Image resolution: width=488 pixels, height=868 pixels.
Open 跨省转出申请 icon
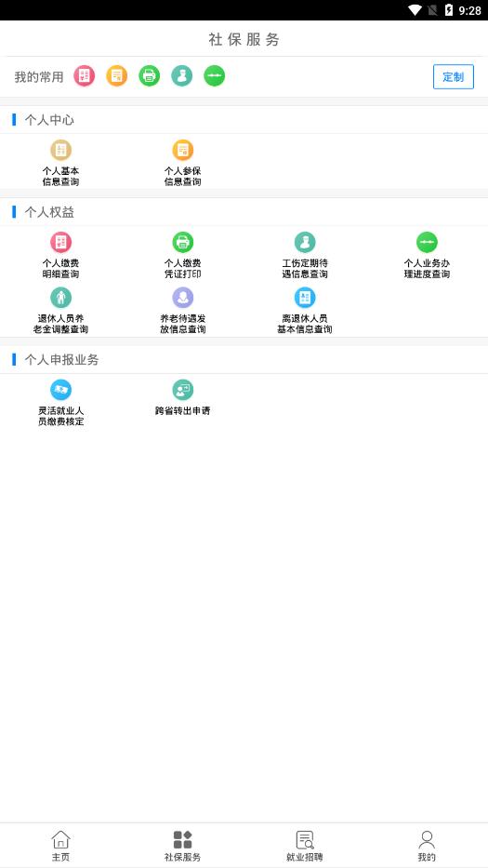click(182, 390)
